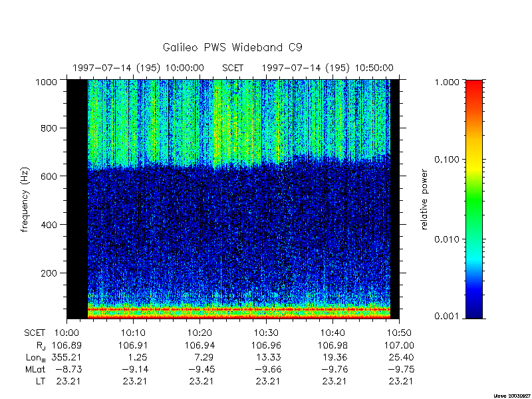532x399 pixels.
Task: Select the RJ value 106.89
Action: tap(66, 345)
